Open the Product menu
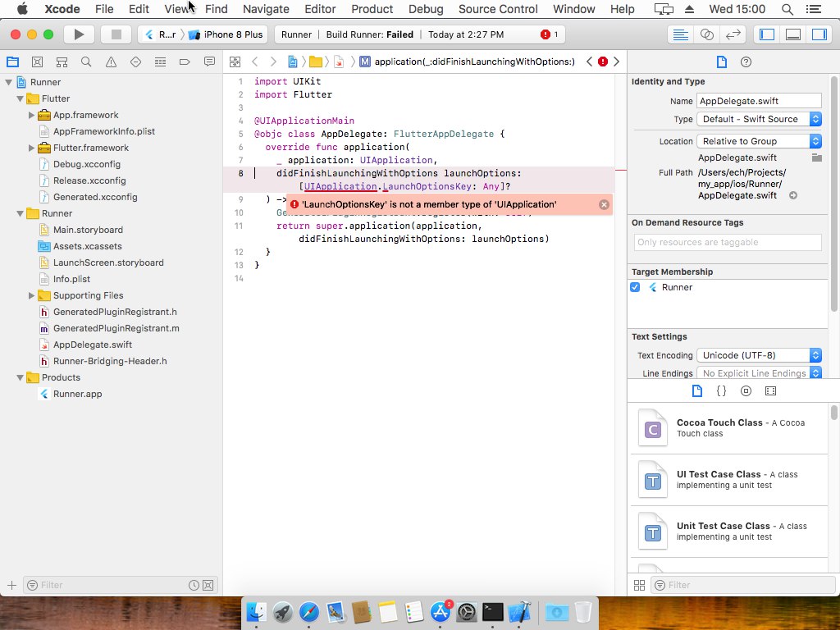The width and height of the screenshot is (840, 630). point(372,9)
